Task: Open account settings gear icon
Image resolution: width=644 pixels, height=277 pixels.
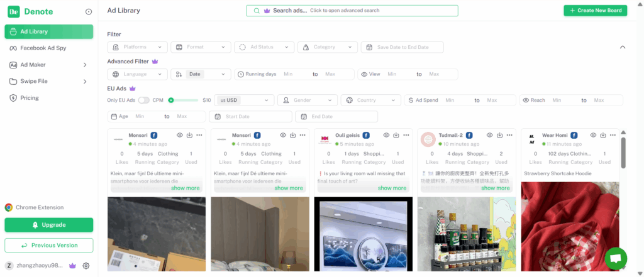Action: (x=86, y=266)
